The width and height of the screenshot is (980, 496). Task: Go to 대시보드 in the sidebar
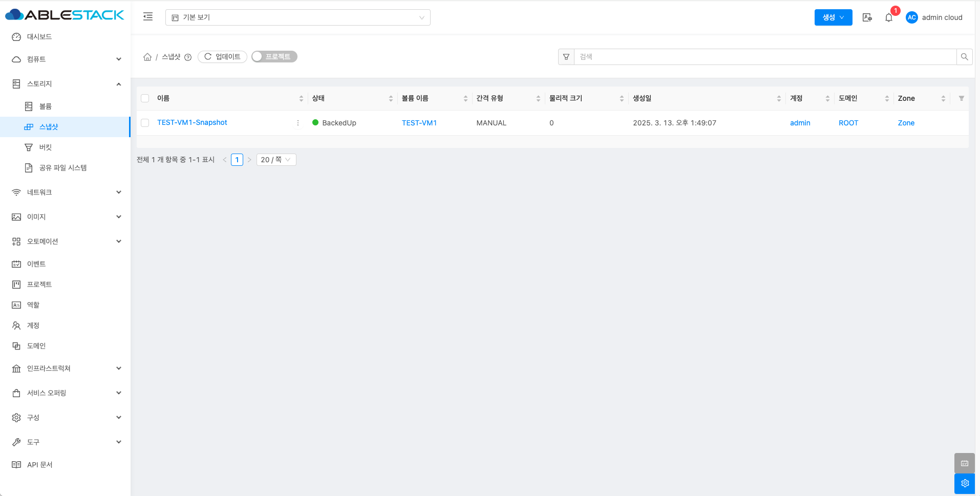tap(39, 37)
